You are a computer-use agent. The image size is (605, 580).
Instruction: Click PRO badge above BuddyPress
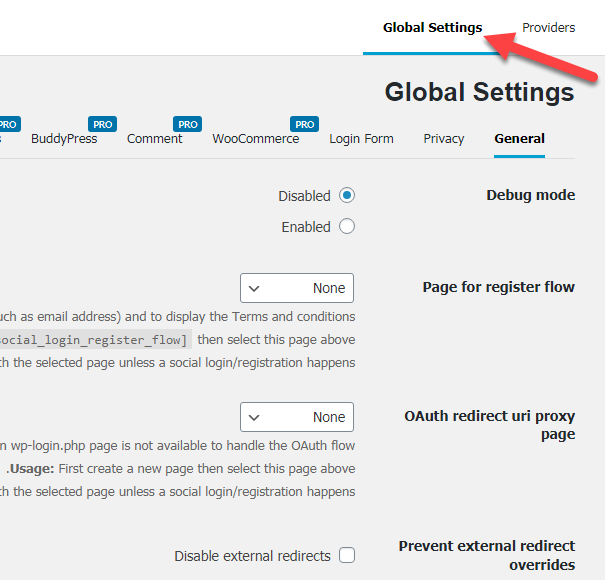[102, 124]
